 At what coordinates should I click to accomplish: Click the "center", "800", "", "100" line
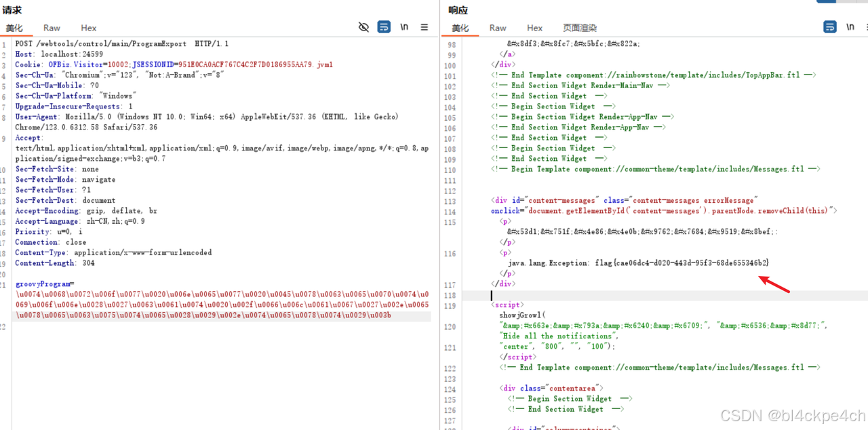[557, 347]
